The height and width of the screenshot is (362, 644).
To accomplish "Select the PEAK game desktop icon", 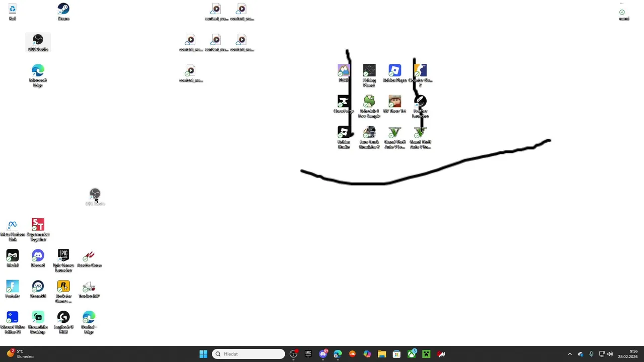I will tap(344, 73).
